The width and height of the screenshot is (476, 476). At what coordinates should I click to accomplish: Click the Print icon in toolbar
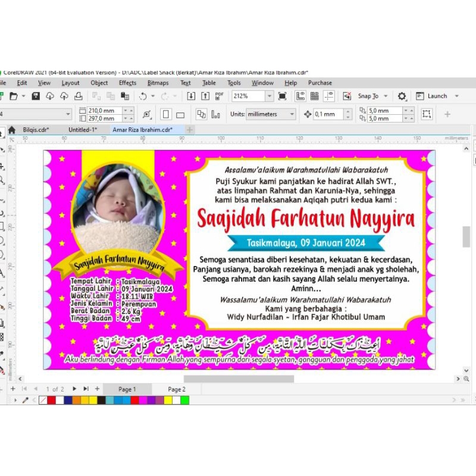coord(76,96)
